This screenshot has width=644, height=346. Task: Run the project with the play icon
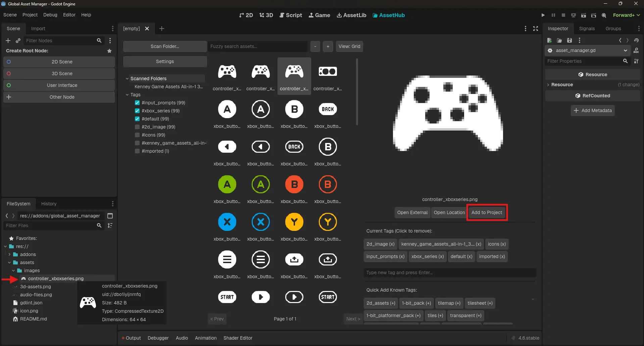coord(543,15)
